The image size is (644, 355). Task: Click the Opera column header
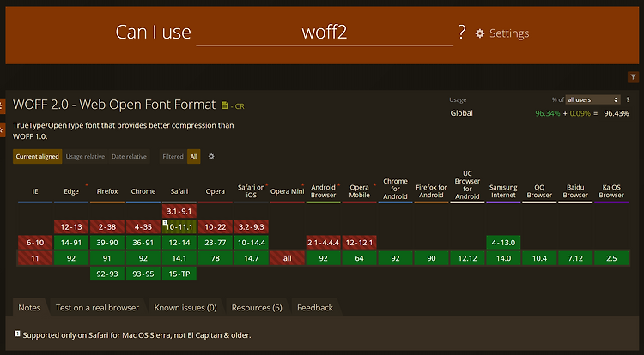pyautogui.click(x=216, y=191)
